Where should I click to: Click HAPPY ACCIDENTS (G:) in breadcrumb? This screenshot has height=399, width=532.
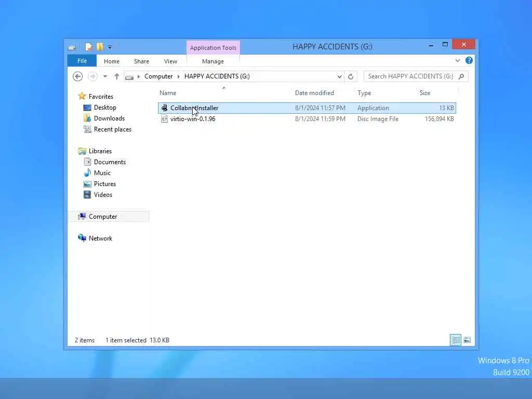(217, 76)
